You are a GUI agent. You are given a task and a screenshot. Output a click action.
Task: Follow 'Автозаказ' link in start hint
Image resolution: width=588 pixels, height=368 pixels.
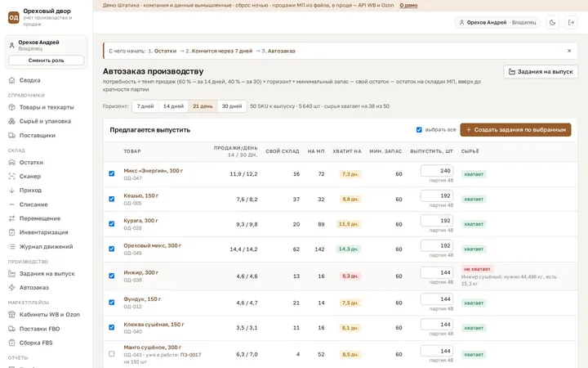tap(281, 51)
